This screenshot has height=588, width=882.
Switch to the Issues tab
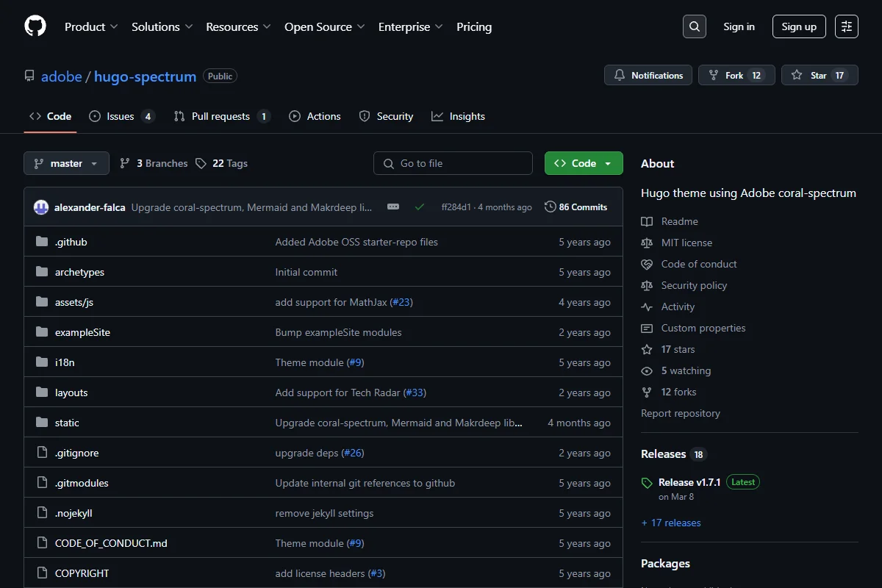point(122,116)
